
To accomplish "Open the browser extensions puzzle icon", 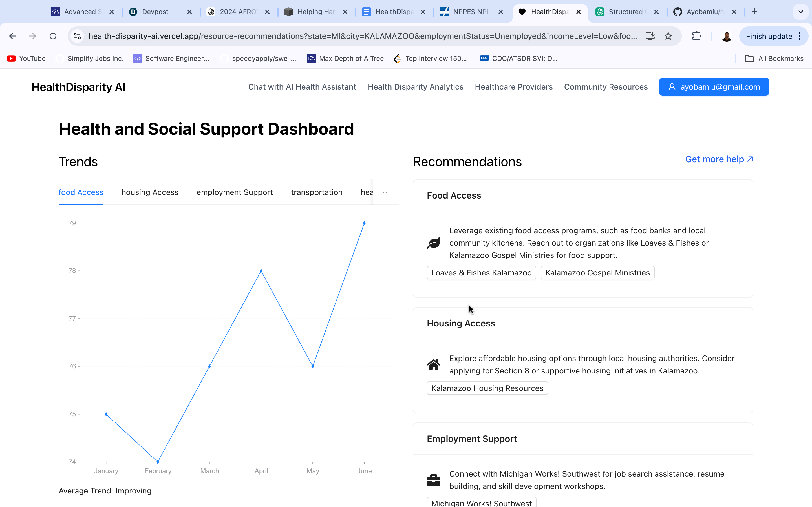I will tap(697, 36).
